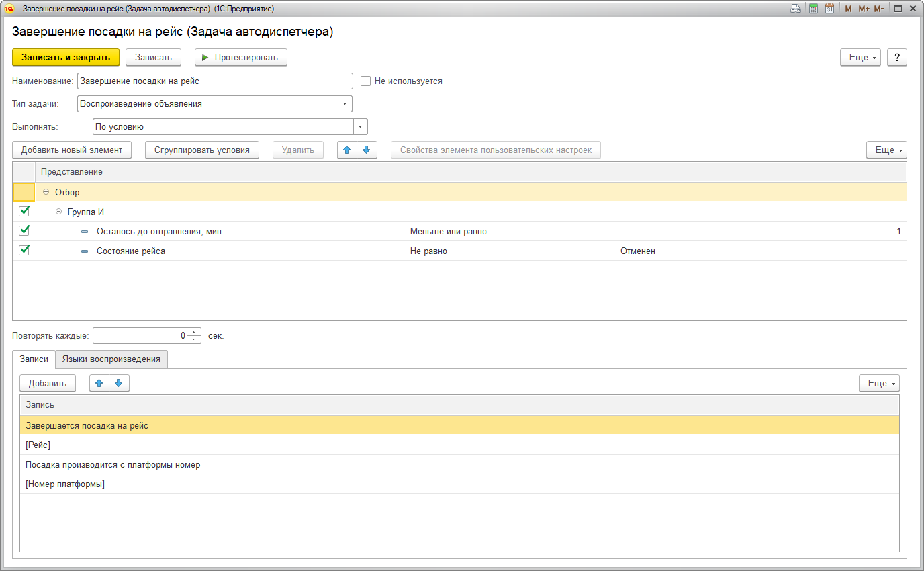Click the printer icon in title bar

(x=796, y=9)
